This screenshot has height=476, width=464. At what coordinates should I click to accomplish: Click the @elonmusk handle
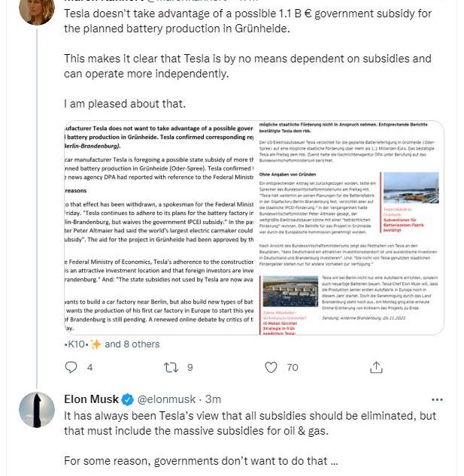[x=168, y=399]
